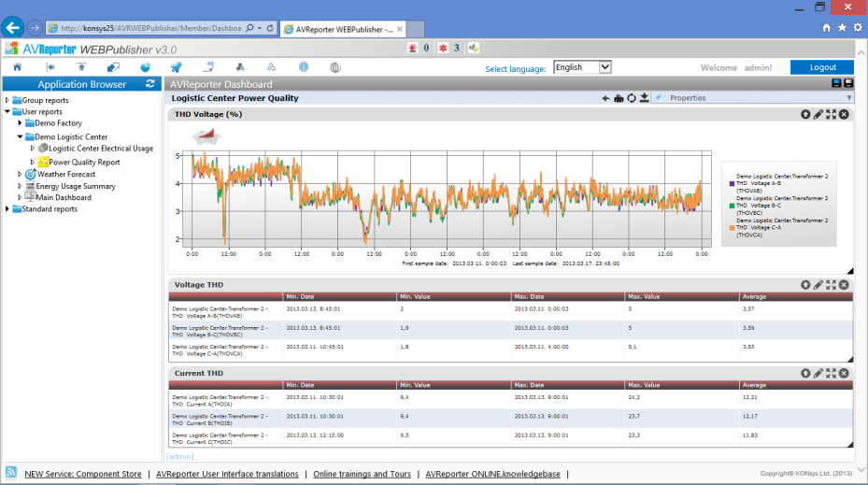Print the Logistic Center Power Quality dashboard
The width and height of the screenshot is (868, 485).
tap(619, 98)
